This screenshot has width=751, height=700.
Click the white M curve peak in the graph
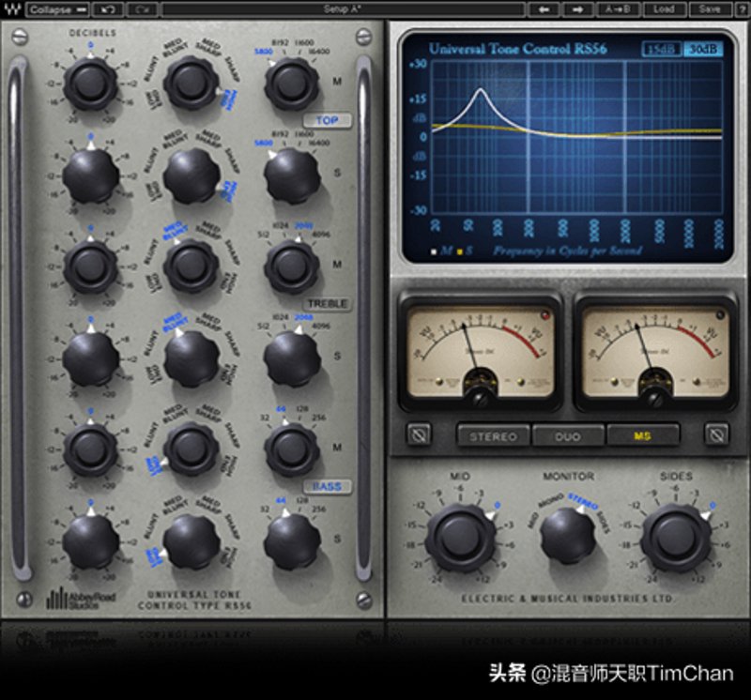[481, 89]
